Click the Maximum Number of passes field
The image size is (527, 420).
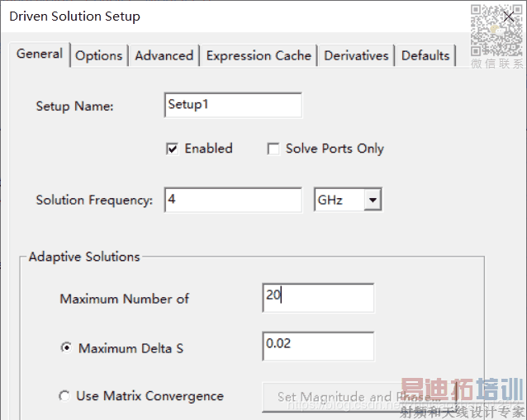point(318,298)
